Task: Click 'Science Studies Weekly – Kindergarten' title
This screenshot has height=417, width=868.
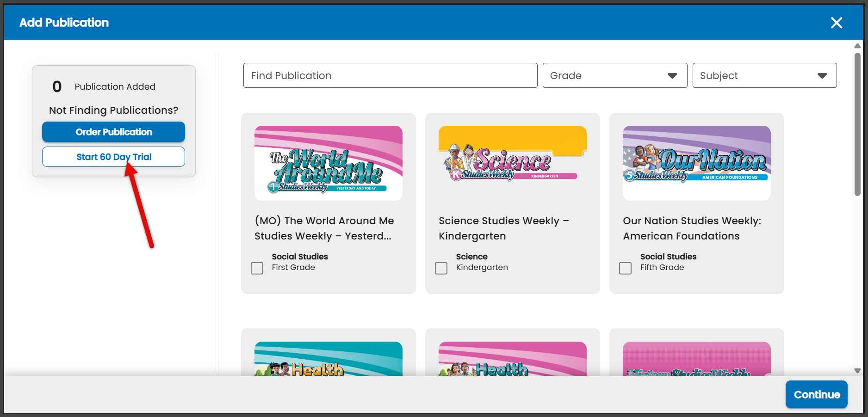Action: click(504, 228)
